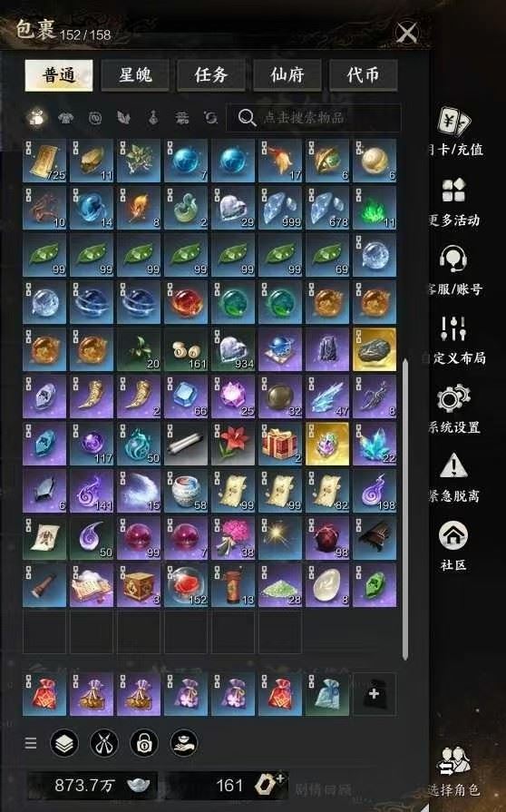
Task: Switch to the 代币 tab
Action: click(x=364, y=75)
